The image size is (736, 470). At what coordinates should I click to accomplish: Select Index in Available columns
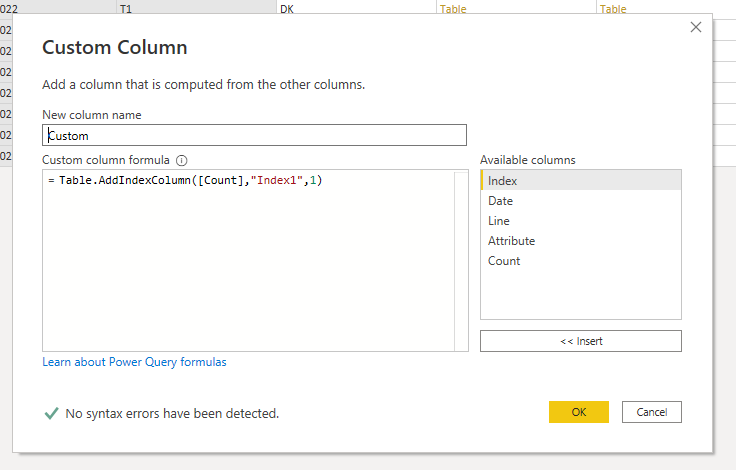click(581, 181)
